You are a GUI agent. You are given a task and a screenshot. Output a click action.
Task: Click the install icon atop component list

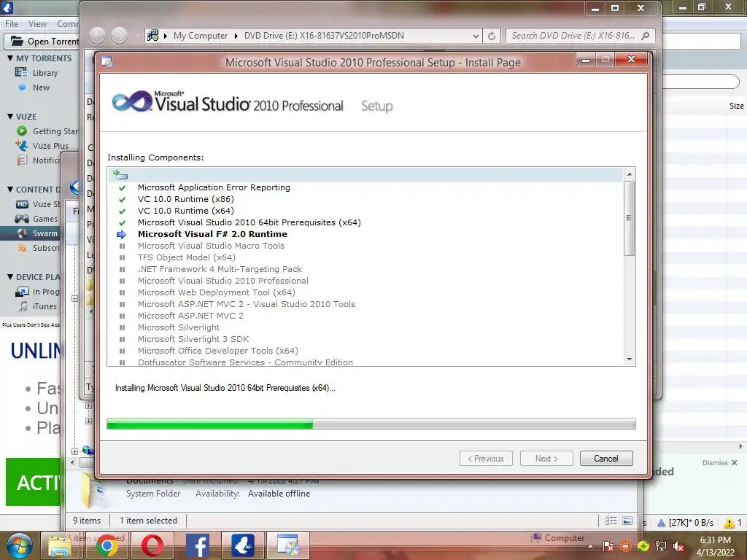tap(120, 175)
